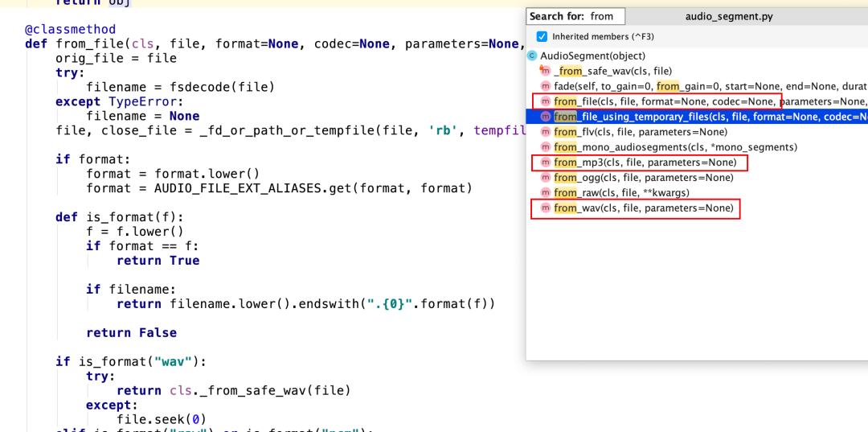Click the method icon beside fade
The image size is (868, 432).
click(x=546, y=86)
